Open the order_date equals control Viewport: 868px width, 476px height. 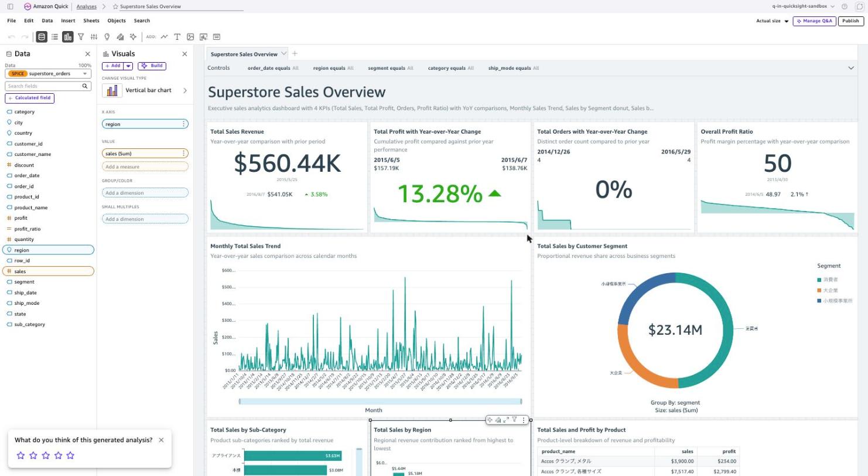click(273, 68)
